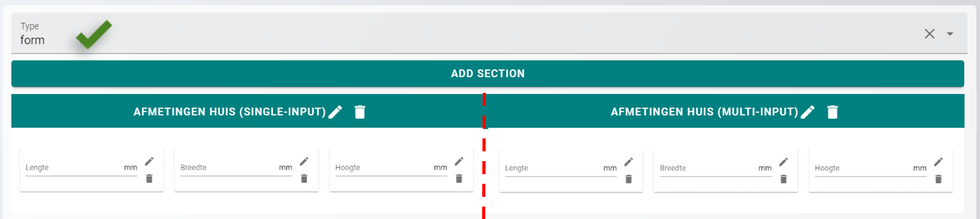Viewport: 980px width, 219px height.
Task: Delete the Breedte field in single-input section
Action: point(304,178)
